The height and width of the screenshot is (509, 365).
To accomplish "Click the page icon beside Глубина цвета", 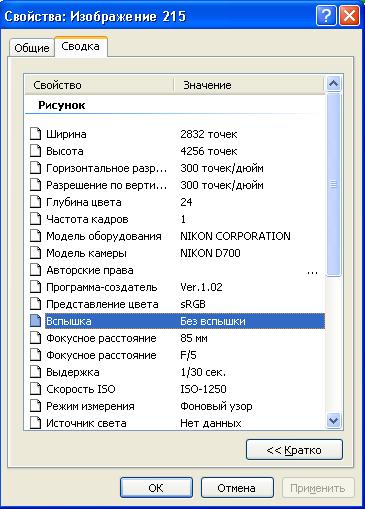I will point(36,202).
